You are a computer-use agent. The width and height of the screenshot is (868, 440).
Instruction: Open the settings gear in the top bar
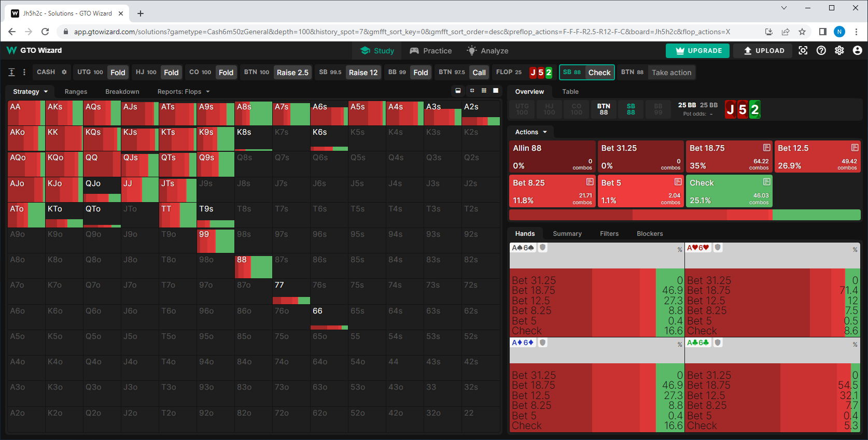point(839,50)
